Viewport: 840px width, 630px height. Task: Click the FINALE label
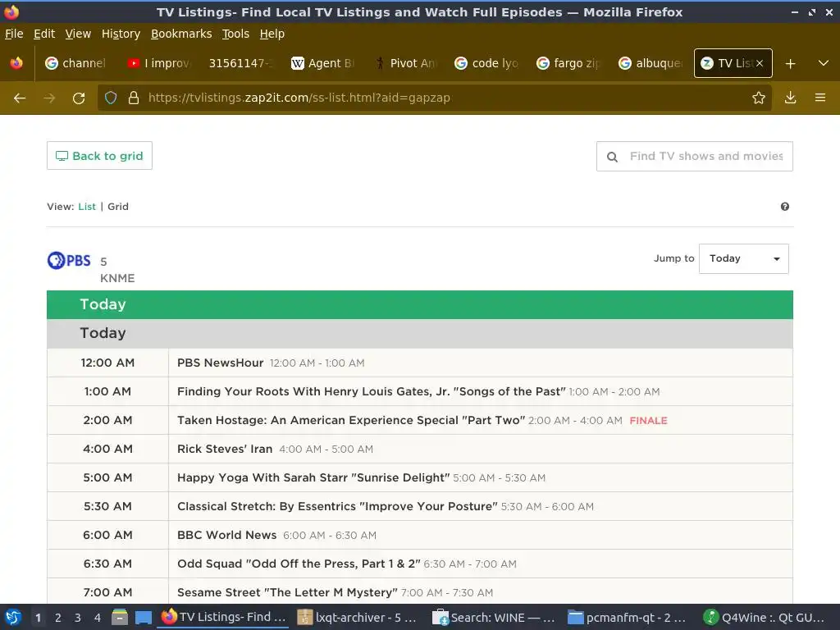(648, 421)
